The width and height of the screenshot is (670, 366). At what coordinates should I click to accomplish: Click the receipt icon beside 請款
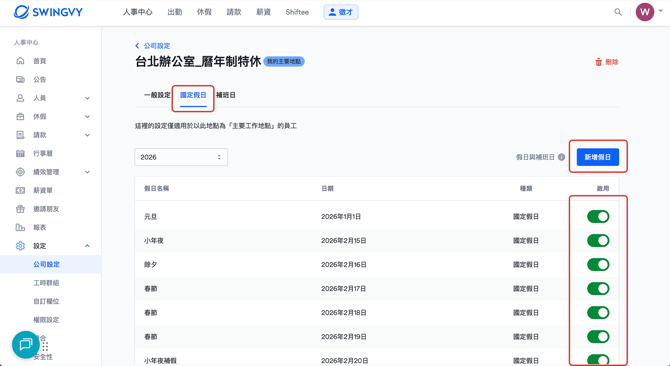(x=20, y=135)
